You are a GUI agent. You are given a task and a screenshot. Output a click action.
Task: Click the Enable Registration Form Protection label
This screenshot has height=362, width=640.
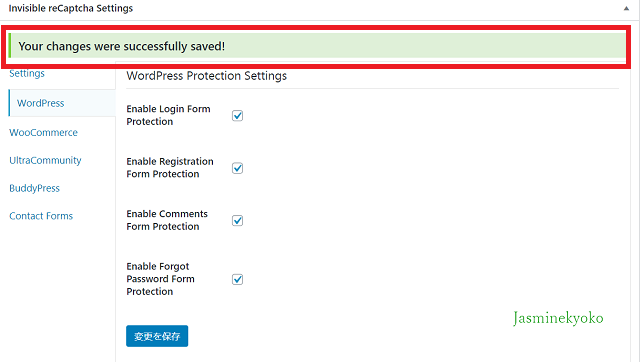[x=170, y=168]
